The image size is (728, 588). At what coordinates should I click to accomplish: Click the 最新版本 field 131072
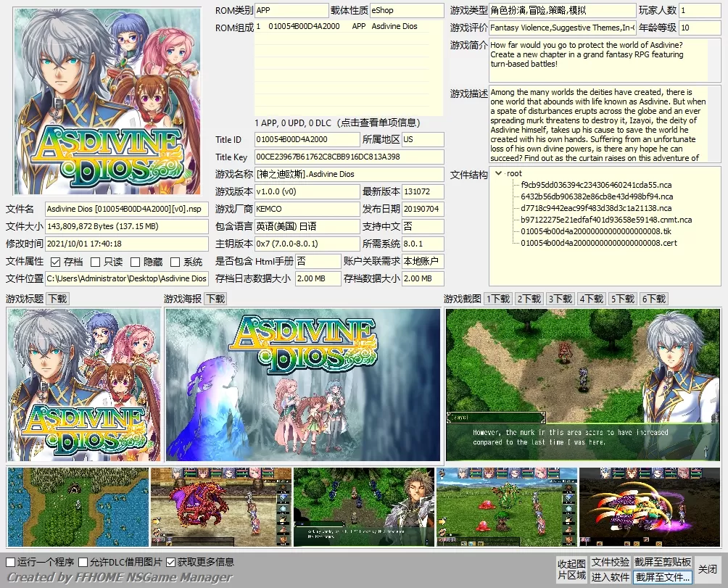[x=423, y=191]
